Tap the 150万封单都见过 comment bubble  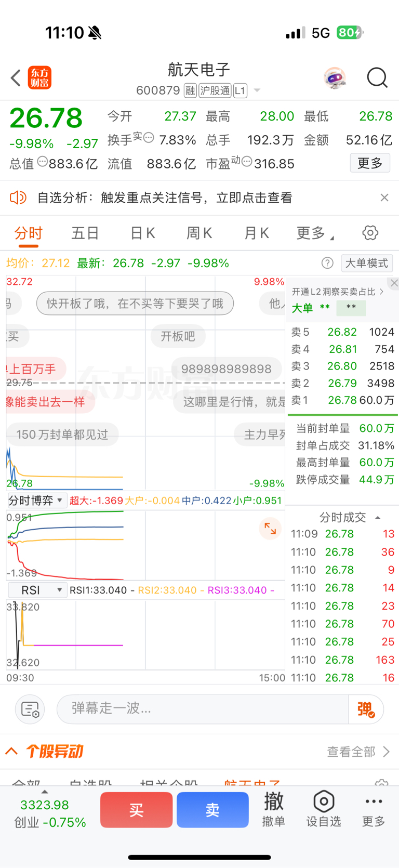(x=62, y=435)
